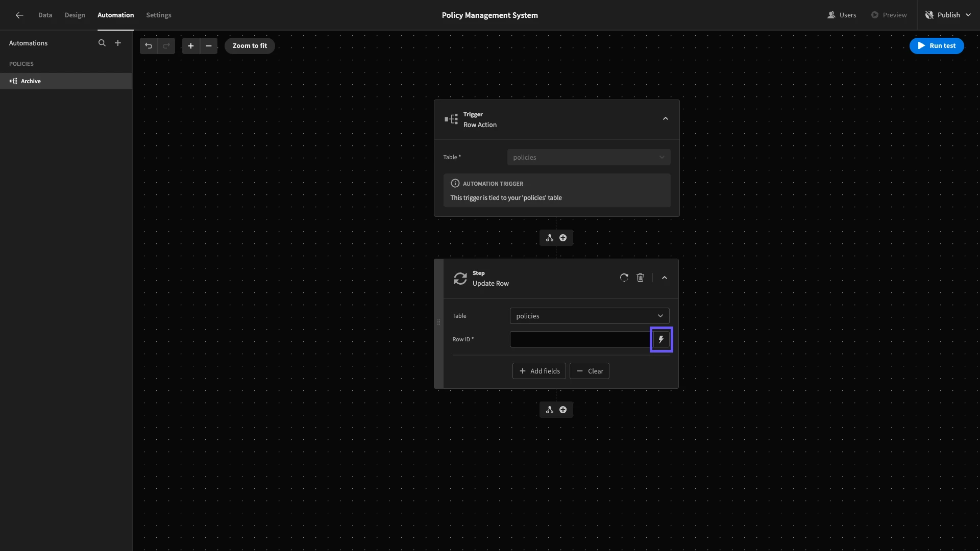Zoom in on the canvas
The width and height of the screenshot is (980, 551).
point(191,46)
